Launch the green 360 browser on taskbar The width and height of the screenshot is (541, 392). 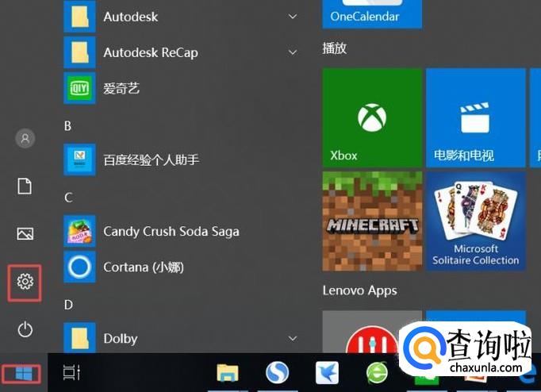377,373
